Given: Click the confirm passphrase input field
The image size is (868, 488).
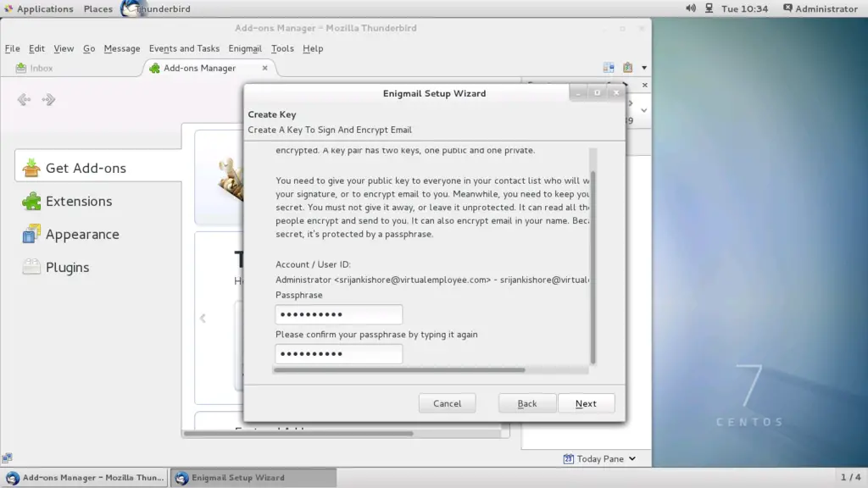Looking at the screenshot, I should point(339,353).
